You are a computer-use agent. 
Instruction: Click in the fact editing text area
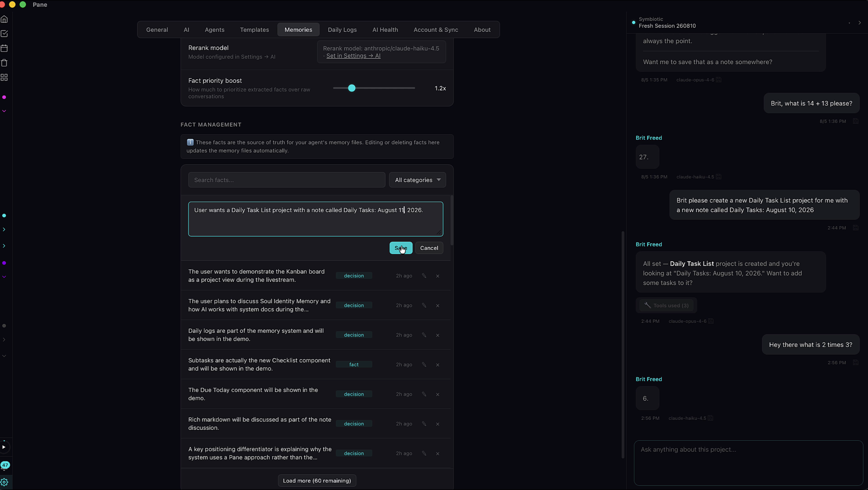point(316,219)
